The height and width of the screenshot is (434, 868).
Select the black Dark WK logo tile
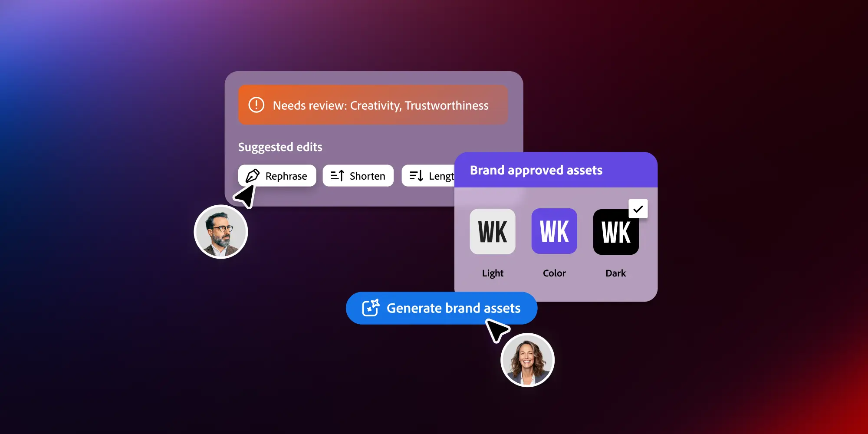pos(615,232)
